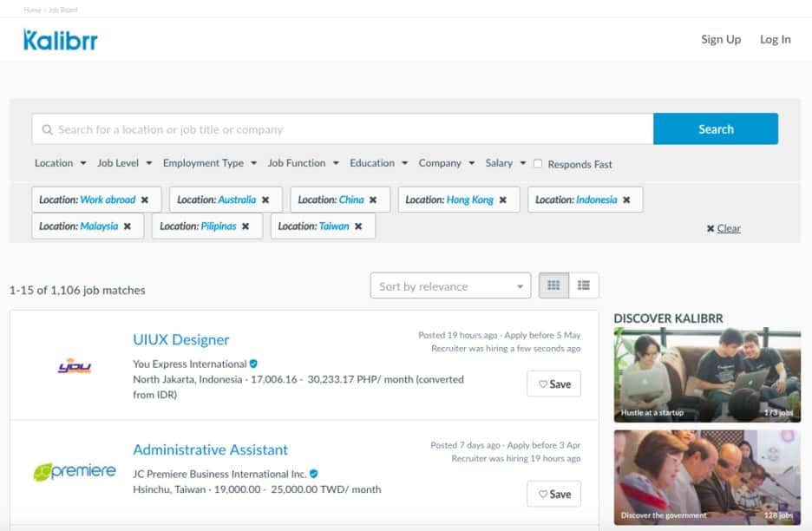Screen dimensions: 812x531
Task: Click the JC Premiere company logo
Action: pos(74,473)
